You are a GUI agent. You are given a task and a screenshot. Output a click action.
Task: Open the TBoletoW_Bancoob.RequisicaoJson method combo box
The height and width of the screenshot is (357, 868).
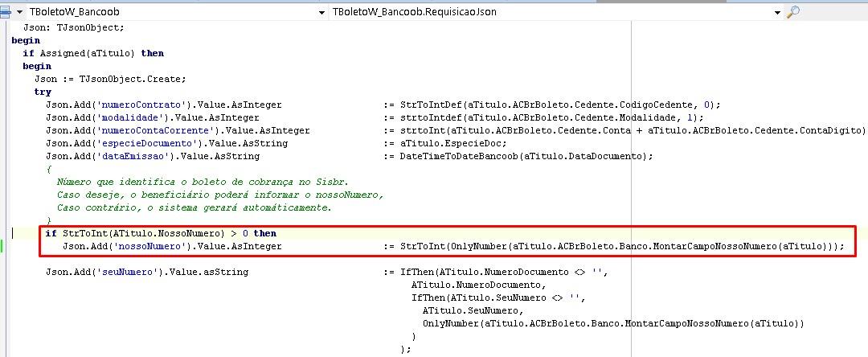pyautogui.click(x=557, y=11)
